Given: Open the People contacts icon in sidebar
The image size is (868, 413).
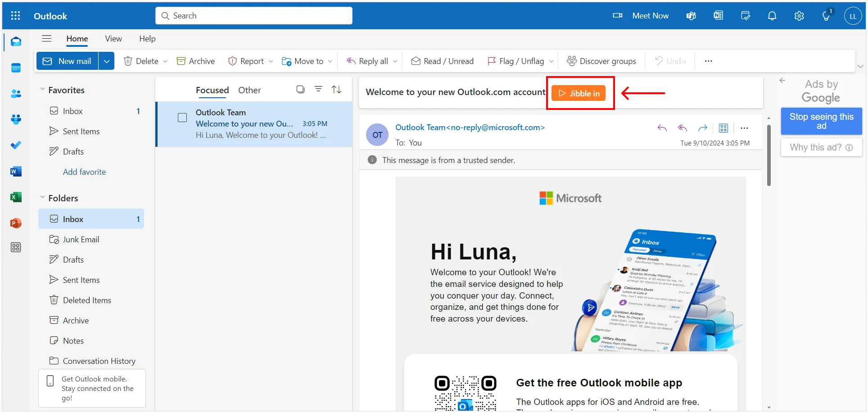Looking at the screenshot, I should [16, 94].
